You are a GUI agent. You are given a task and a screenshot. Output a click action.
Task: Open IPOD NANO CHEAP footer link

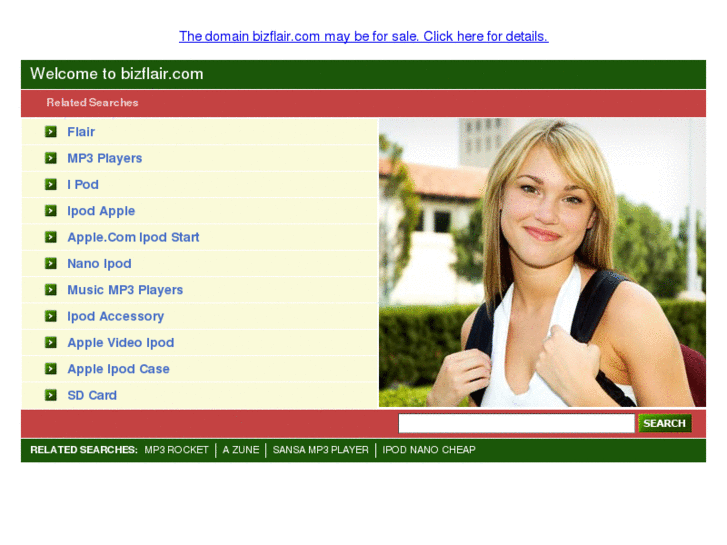click(x=429, y=450)
